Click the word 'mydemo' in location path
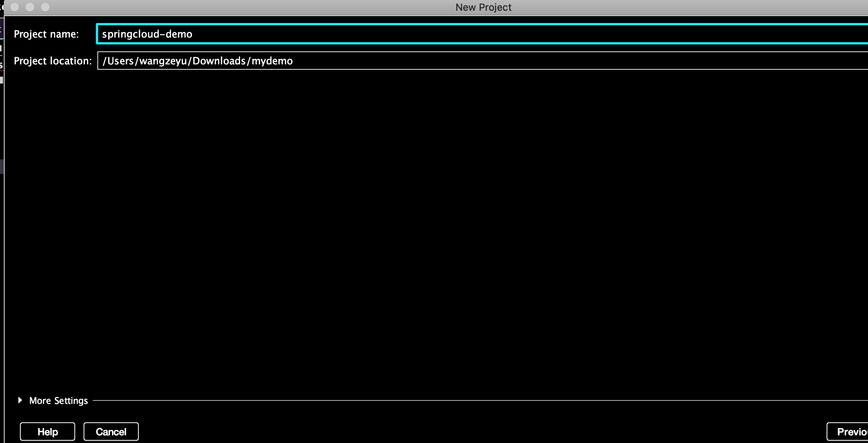868x443 pixels. coord(272,61)
